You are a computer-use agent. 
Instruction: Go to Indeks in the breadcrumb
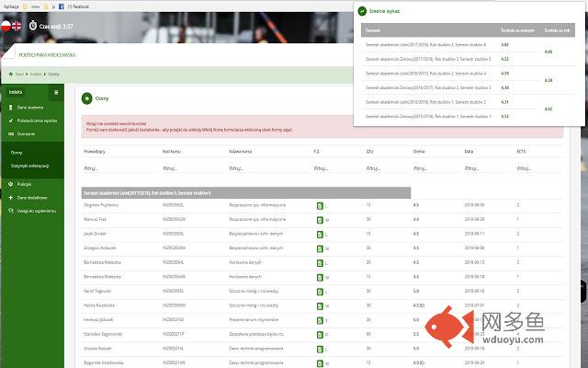[36, 74]
